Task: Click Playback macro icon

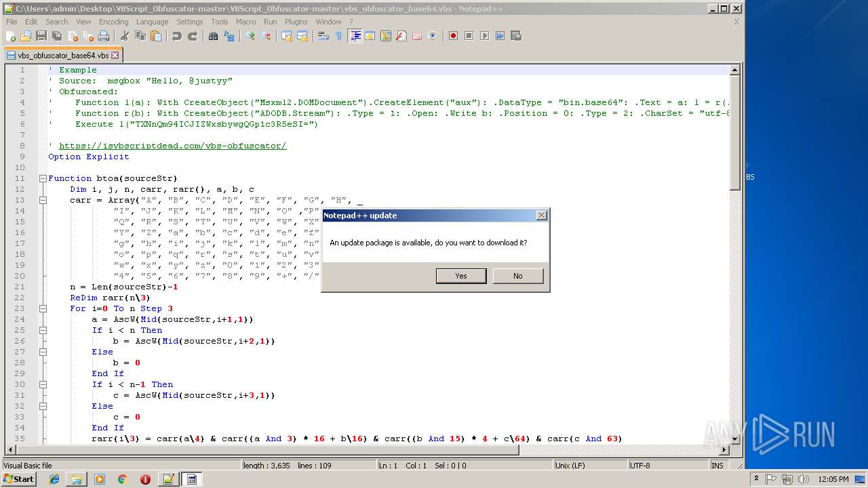Action: (484, 36)
